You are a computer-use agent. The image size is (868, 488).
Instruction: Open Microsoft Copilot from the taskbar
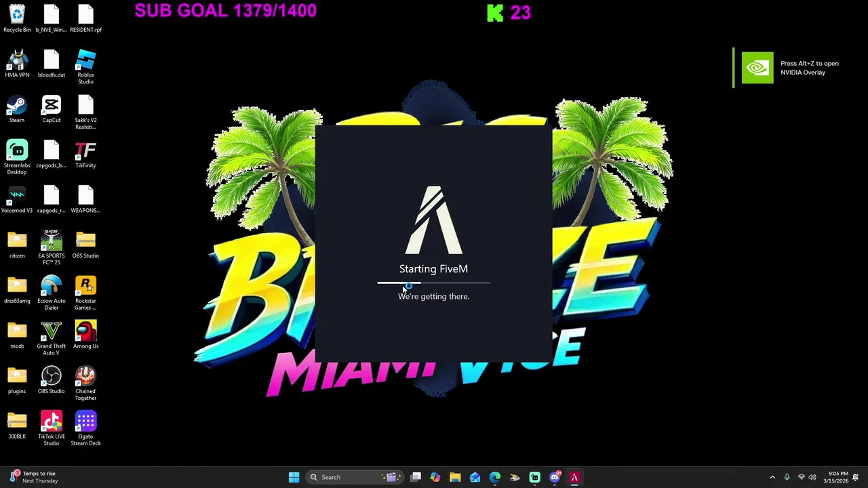[435, 477]
